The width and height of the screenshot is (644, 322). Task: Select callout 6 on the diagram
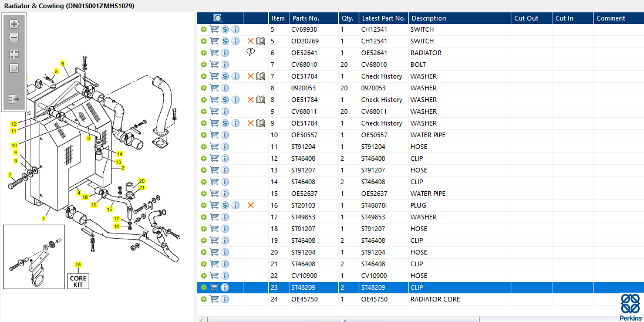(62, 63)
